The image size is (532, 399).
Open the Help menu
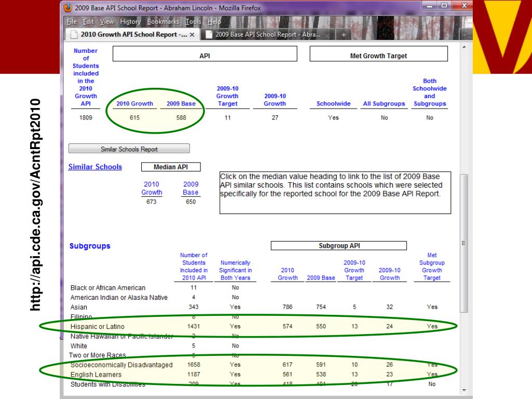coord(214,22)
